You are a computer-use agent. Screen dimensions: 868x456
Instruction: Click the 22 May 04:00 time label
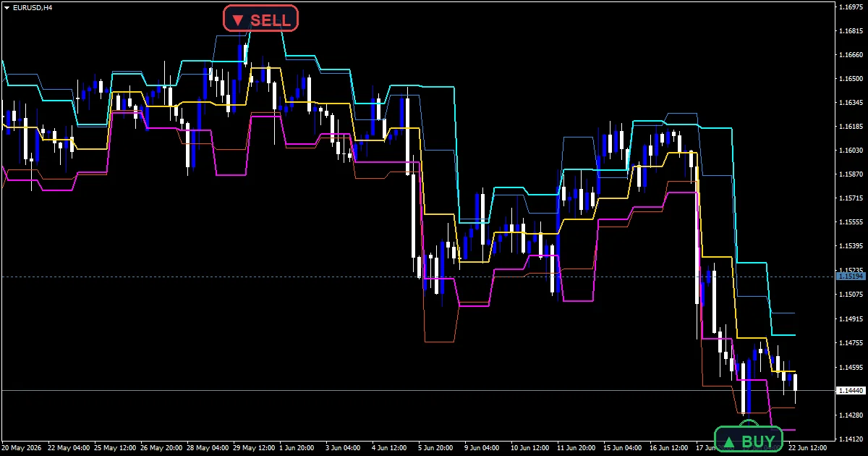(x=69, y=448)
